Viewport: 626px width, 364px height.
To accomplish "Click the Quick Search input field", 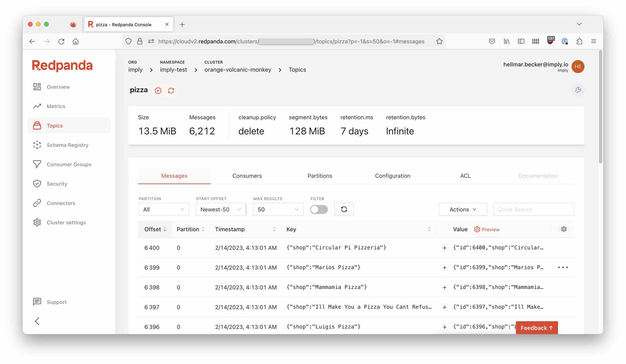I will click(x=534, y=209).
